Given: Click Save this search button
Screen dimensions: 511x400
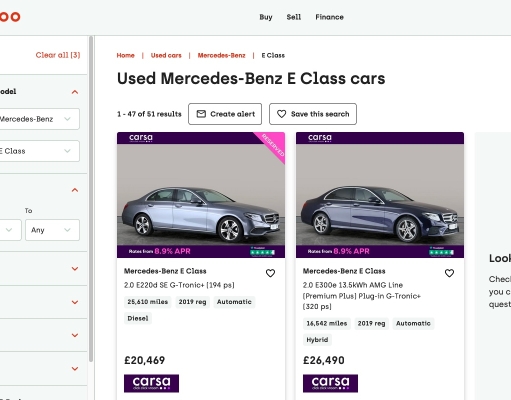Looking at the screenshot, I should click(313, 114).
